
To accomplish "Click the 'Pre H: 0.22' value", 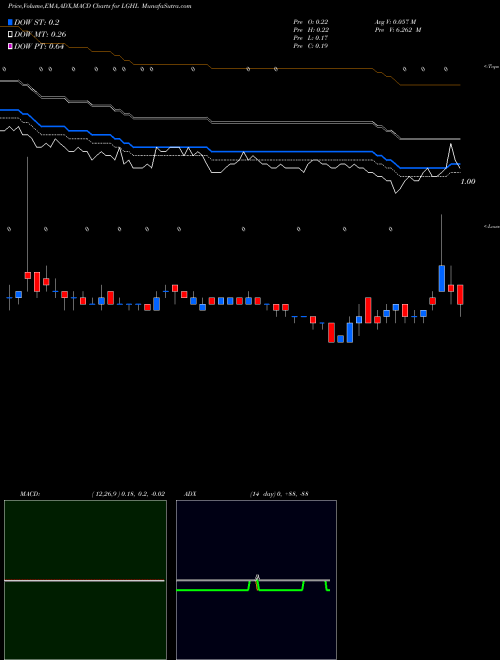I will point(311,30).
